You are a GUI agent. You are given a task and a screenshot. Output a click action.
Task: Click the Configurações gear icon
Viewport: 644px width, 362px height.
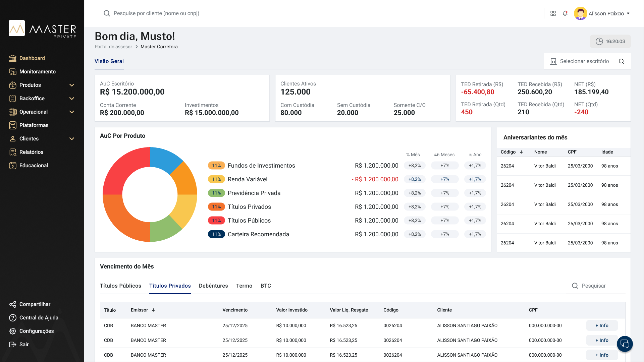coord(13,331)
